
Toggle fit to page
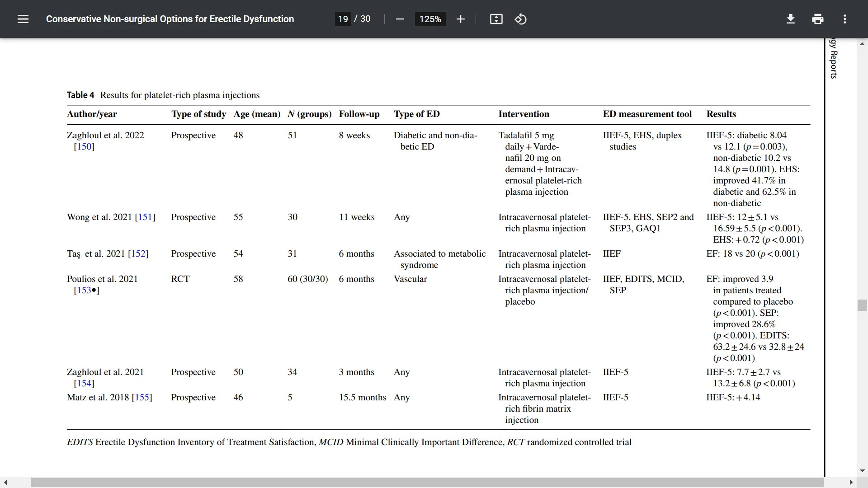496,19
